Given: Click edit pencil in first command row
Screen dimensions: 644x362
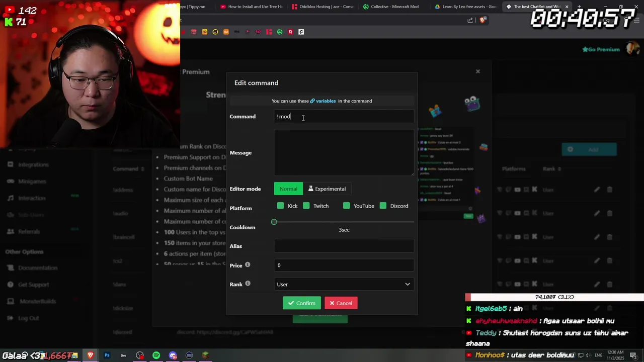Looking at the screenshot, I should pos(597,190).
